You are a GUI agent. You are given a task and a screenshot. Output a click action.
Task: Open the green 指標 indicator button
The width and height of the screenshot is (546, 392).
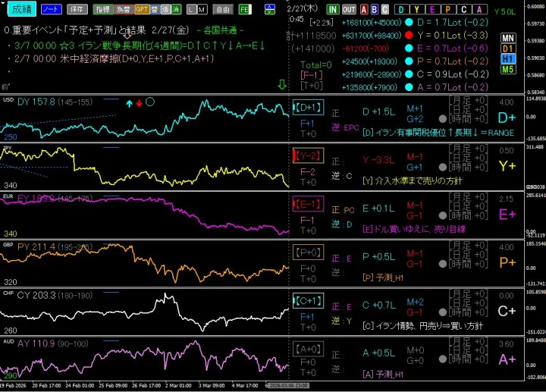(x=102, y=9)
